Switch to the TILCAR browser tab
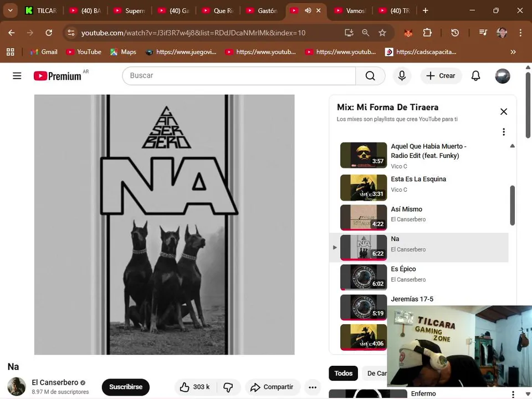 point(41,11)
